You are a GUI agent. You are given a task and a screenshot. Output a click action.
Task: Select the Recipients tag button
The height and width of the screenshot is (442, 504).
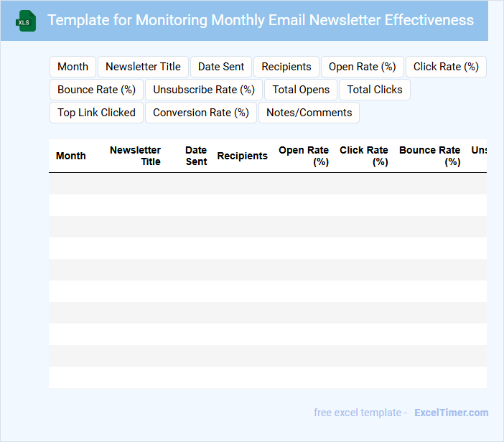point(286,67)
